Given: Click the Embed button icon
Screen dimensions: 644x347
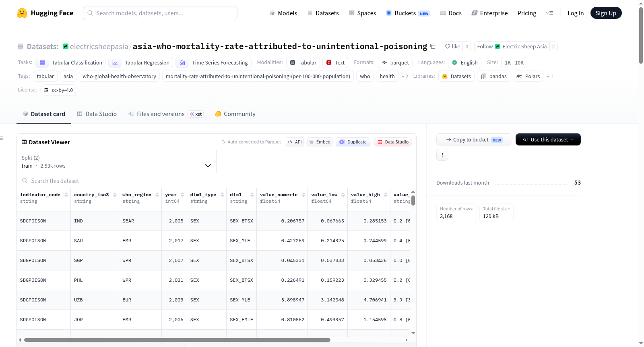Looking at the screenshot, I should 312,142.
